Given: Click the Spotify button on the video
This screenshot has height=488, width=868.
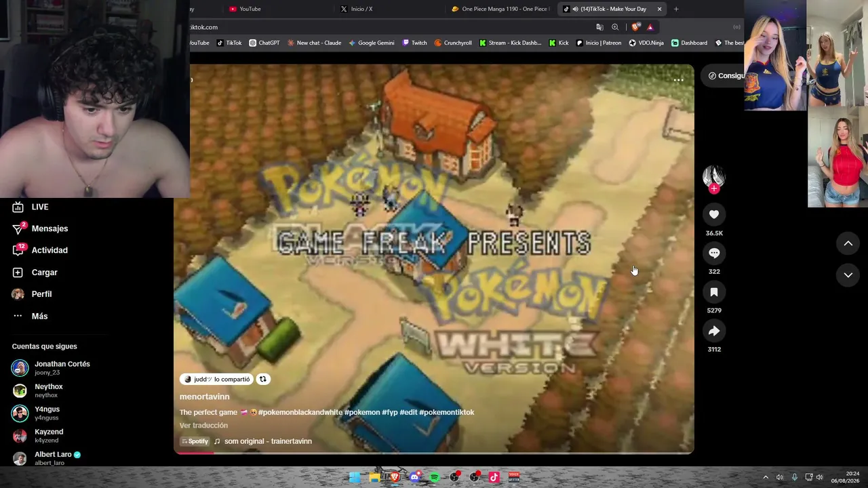Looking at the screenshot, I should coord(195,441).
